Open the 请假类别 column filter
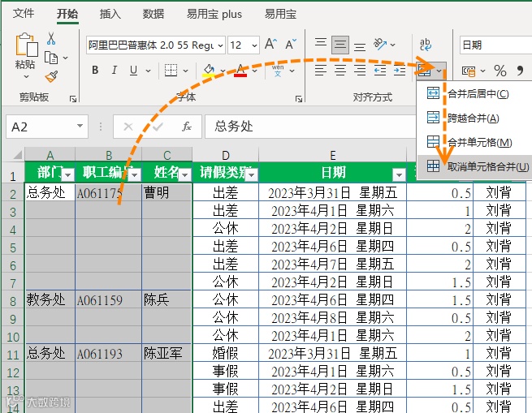The height and width of the screenshot is (413, 532). (x=252, y=175)
